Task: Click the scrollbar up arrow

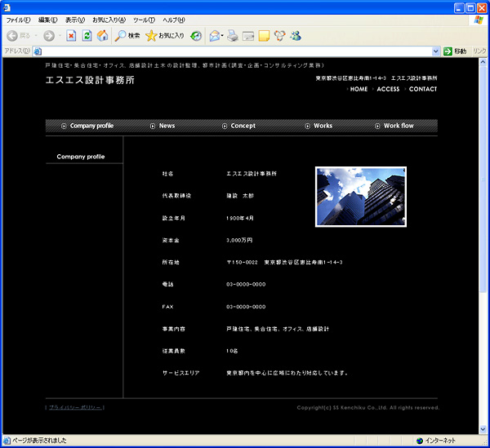Action: [483, 62]
